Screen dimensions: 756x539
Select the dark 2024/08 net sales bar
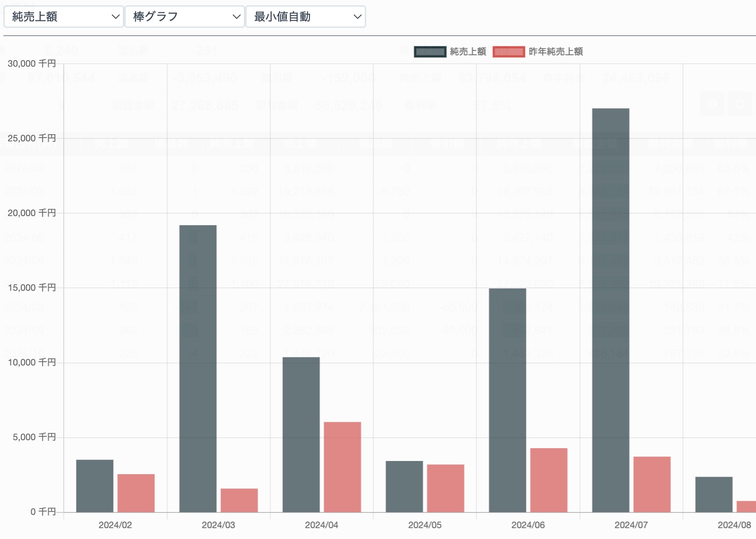click(714, 494)
